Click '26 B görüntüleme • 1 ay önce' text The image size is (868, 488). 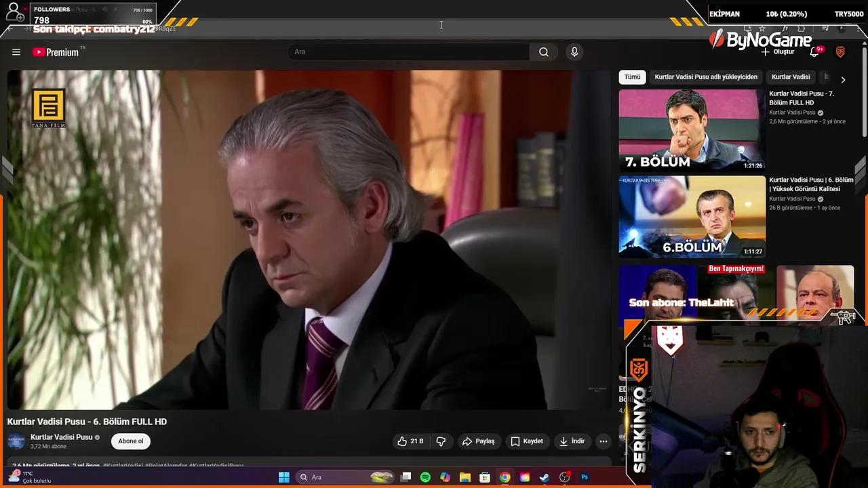click(x=804, y=208)
